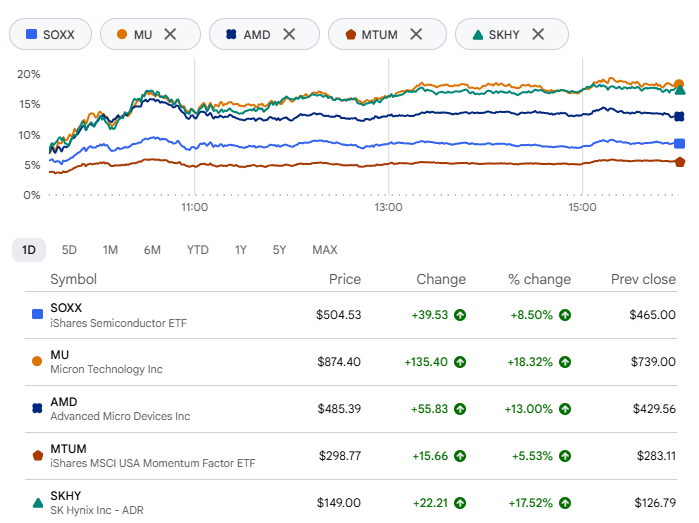Click the orange MU endpoint marker on chart
This screenshot has width=699, height=523.
point(679,83)
